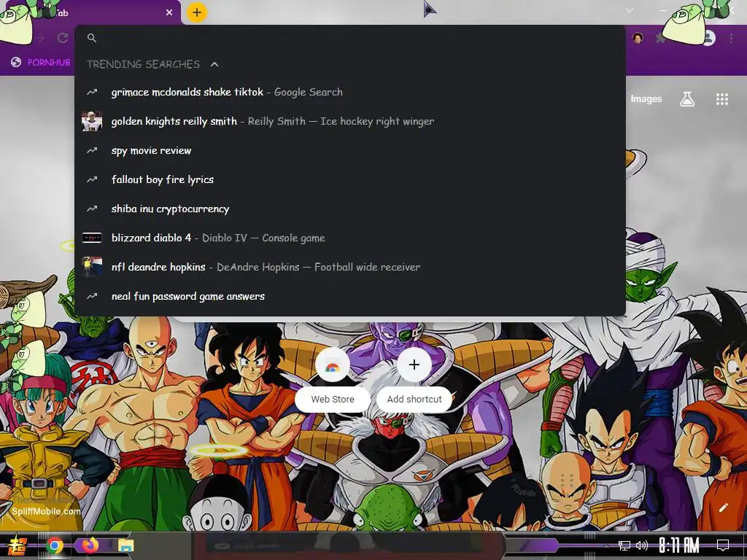Image resolution: width=747 pixels, height=560 pixels.
Task: Select 'grimace mcdonalds shake tiktok' suggestion
Action: tap(349, 92)
